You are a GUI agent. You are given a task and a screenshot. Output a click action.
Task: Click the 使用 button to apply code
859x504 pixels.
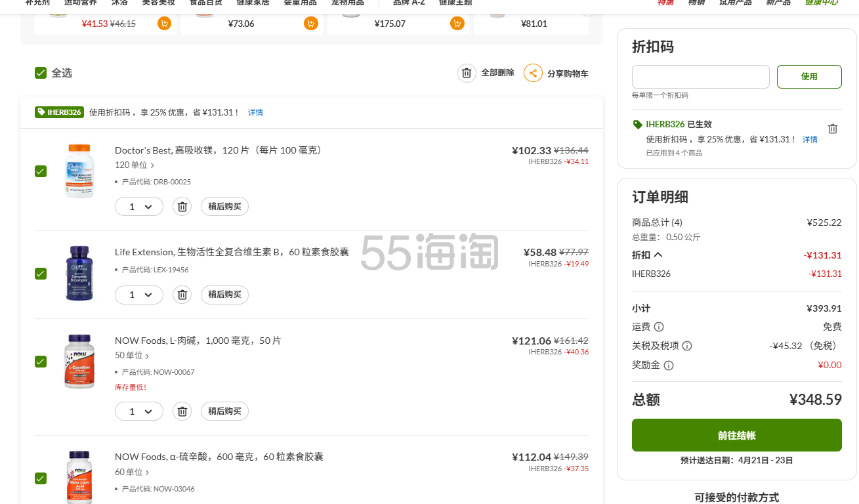(x=808, y=77)
